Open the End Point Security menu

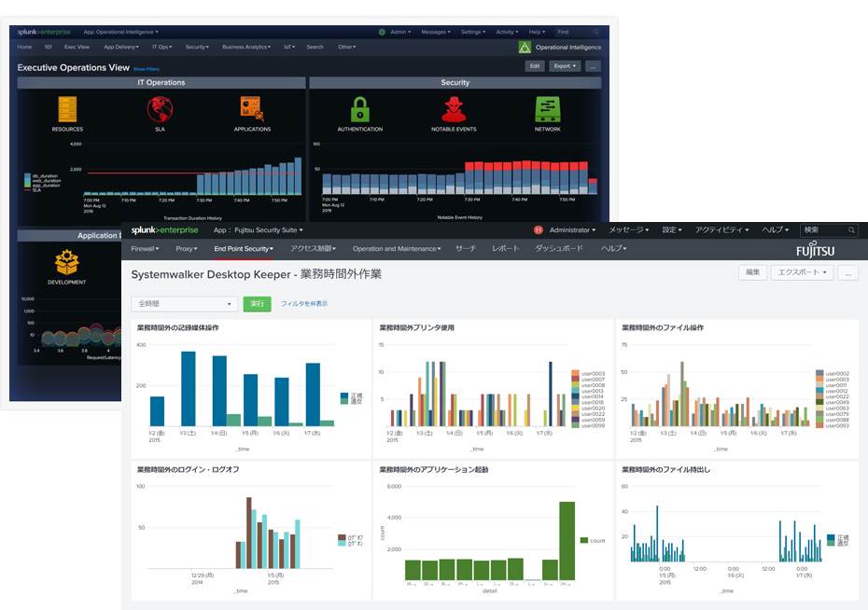[x=244, y=249]
